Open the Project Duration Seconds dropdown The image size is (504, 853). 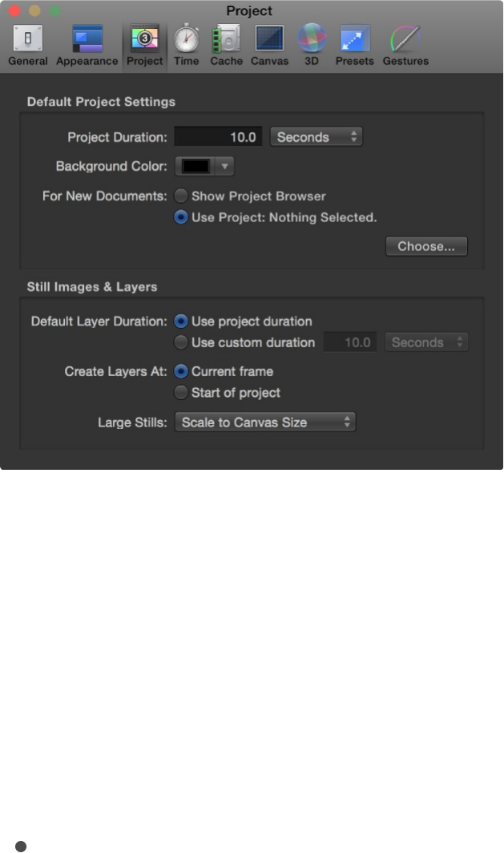click(316, 137)
